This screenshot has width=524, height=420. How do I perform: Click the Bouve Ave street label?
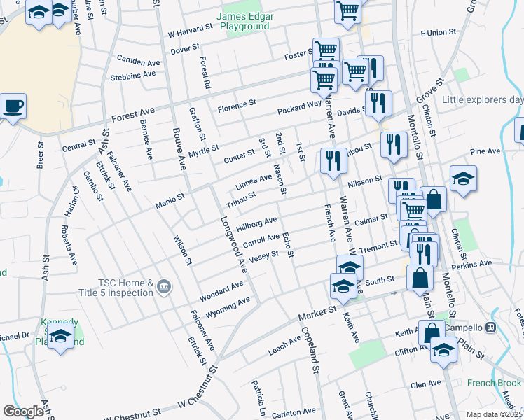[179, 149]
